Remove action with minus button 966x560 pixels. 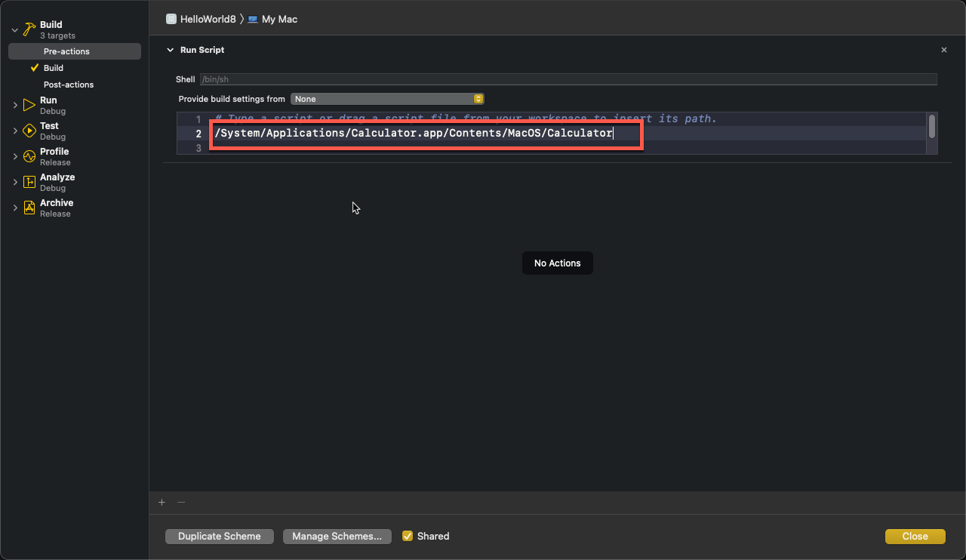181,502
